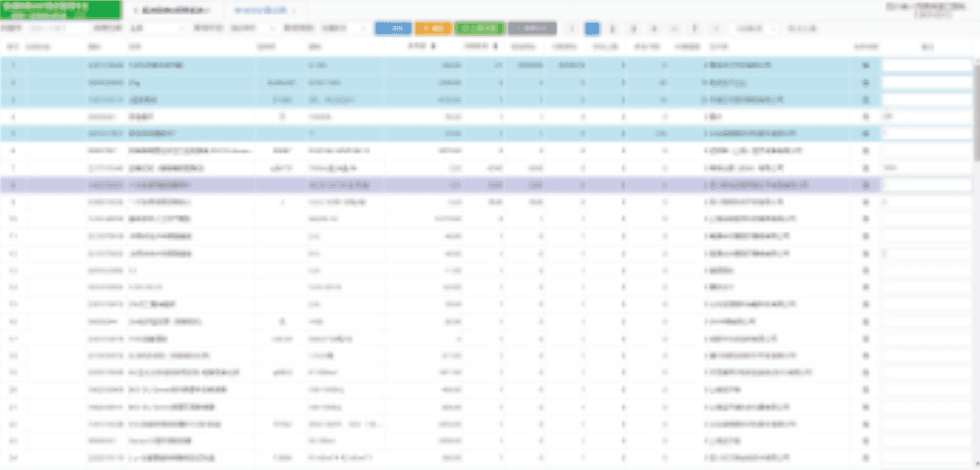Switch to the first open page tab
This screenshot has height=470, width=980.
172,11
